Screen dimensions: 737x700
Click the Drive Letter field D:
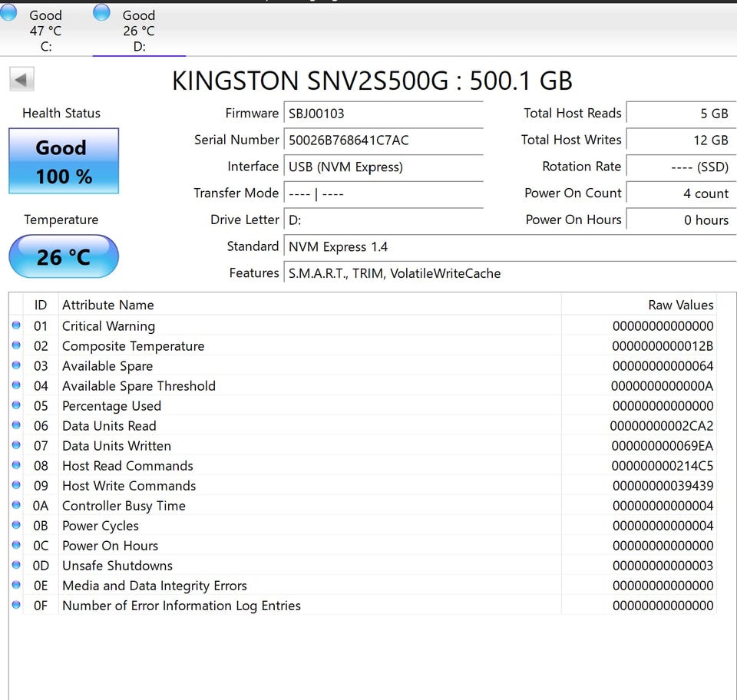(384, 220)
